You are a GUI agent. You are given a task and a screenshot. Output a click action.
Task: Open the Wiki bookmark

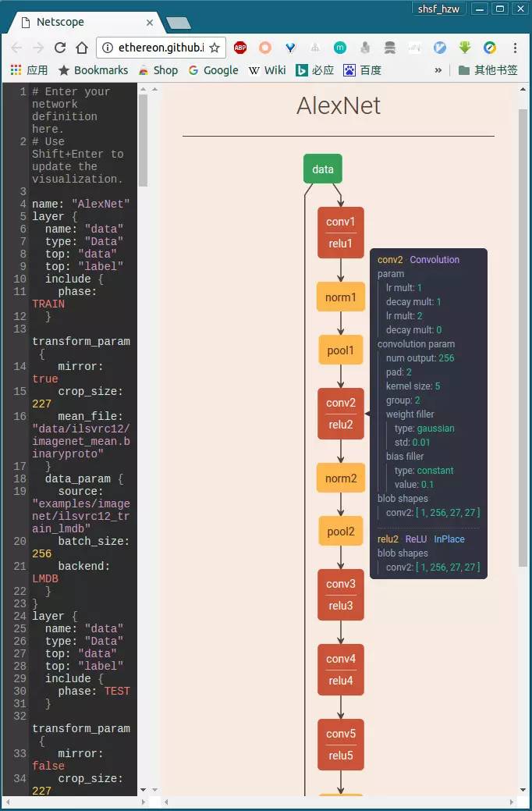(268, 69)
